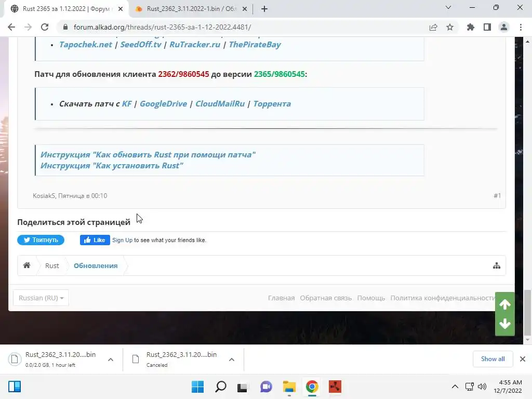Switch to the Rust_2362_3.11.2022-1.bin tab
Viewport: 532px width, 399px height.
(x=191, y=9)
